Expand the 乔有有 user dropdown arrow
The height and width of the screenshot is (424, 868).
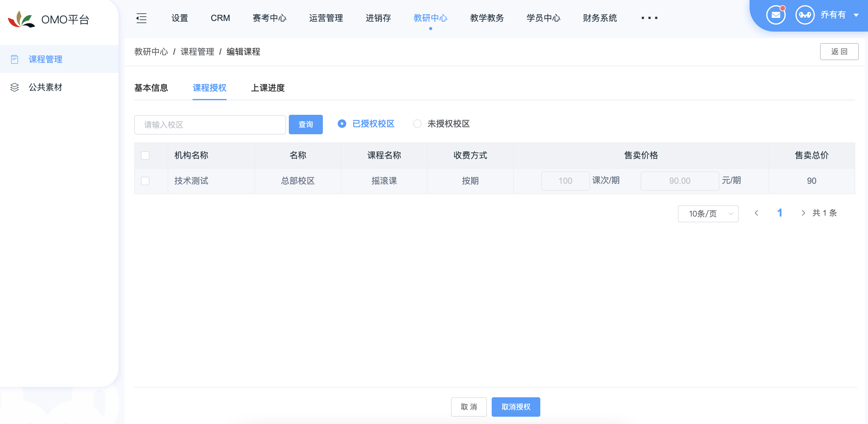point(856,15)
